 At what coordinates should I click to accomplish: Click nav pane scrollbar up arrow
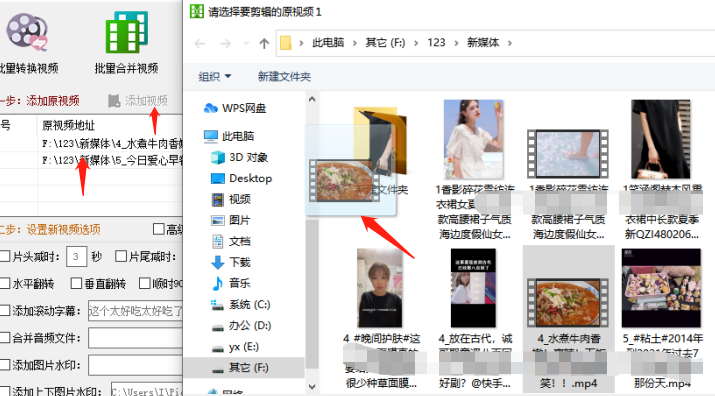pos(312,99)
